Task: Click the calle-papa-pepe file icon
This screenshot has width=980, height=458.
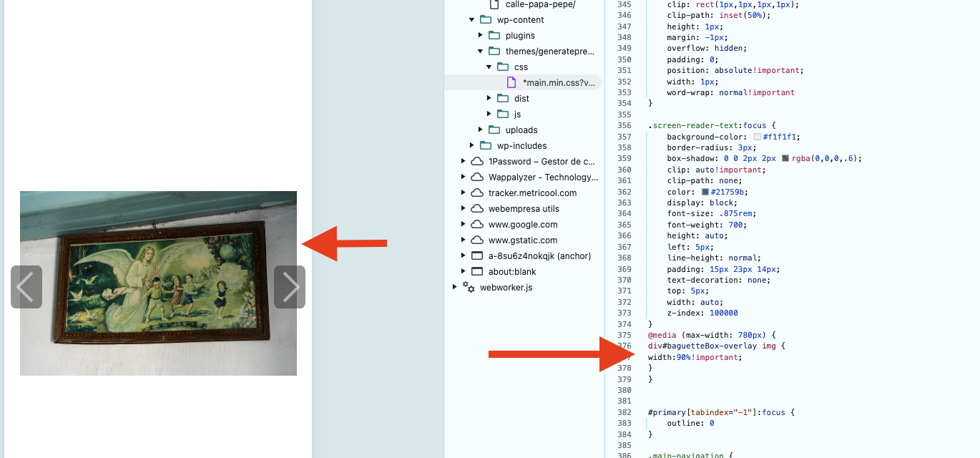Action: [x=494, y=4]
